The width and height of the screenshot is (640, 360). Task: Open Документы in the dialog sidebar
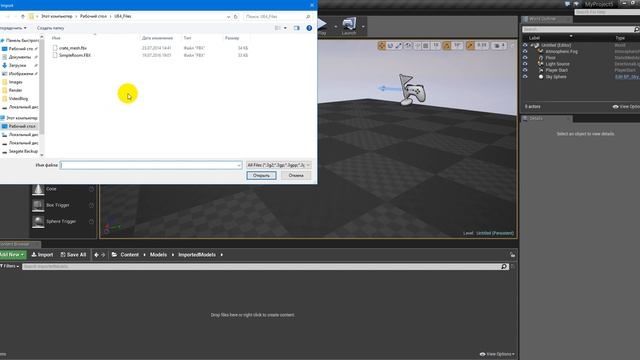tap(20, 57)
